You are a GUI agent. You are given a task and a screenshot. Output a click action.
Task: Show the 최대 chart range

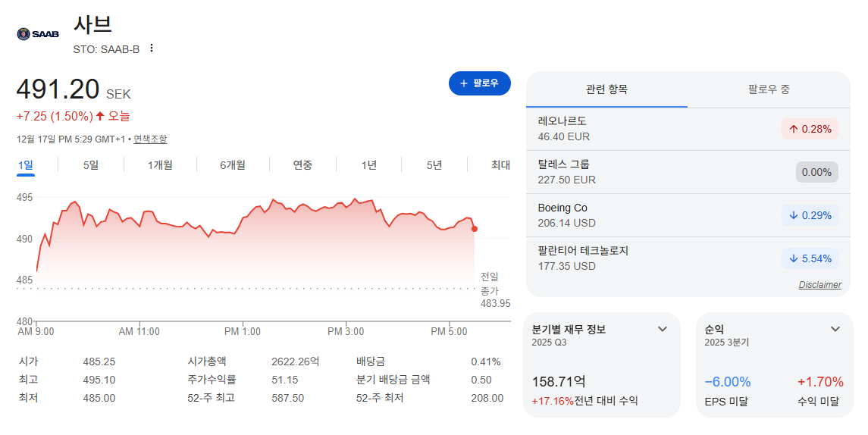500,165
